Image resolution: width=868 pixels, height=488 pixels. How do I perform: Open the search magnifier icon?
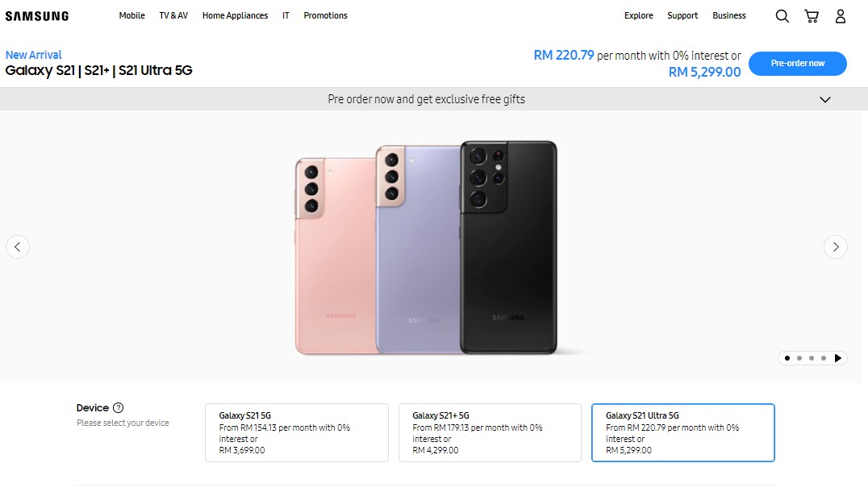[782, 16]
